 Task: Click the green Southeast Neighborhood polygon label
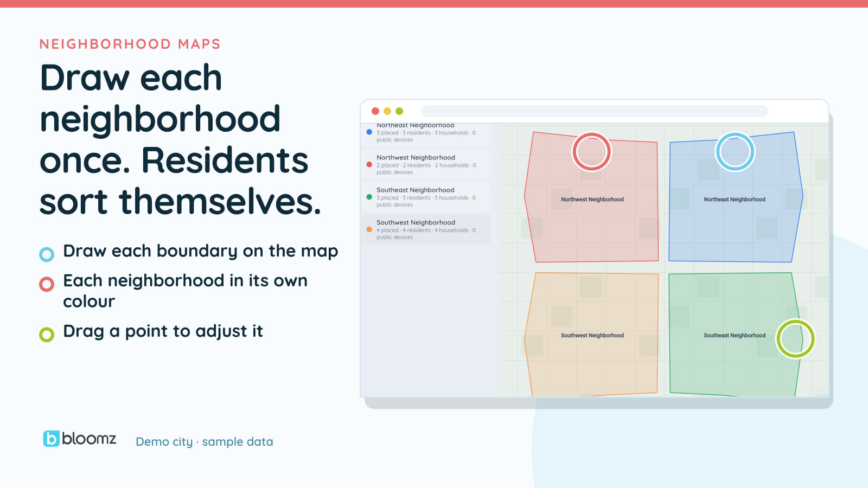735,336
